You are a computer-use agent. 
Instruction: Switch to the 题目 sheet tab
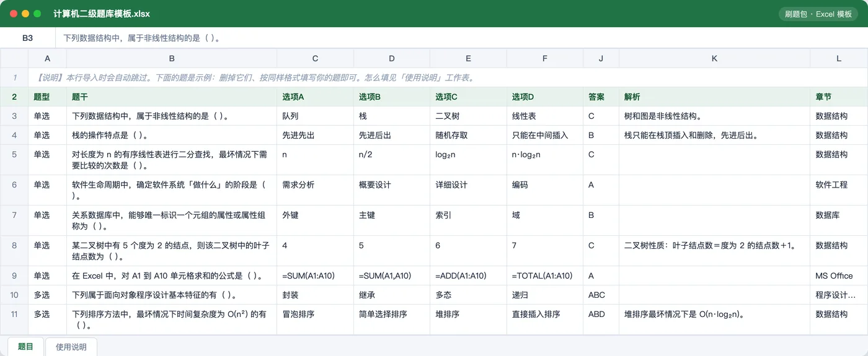coord(25,346)
